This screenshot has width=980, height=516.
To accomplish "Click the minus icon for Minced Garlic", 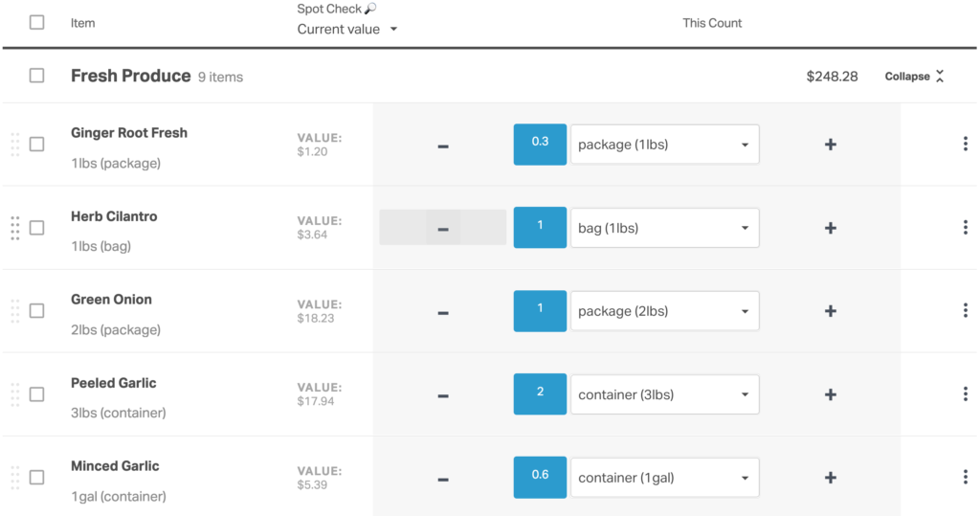I will (443, 479).
